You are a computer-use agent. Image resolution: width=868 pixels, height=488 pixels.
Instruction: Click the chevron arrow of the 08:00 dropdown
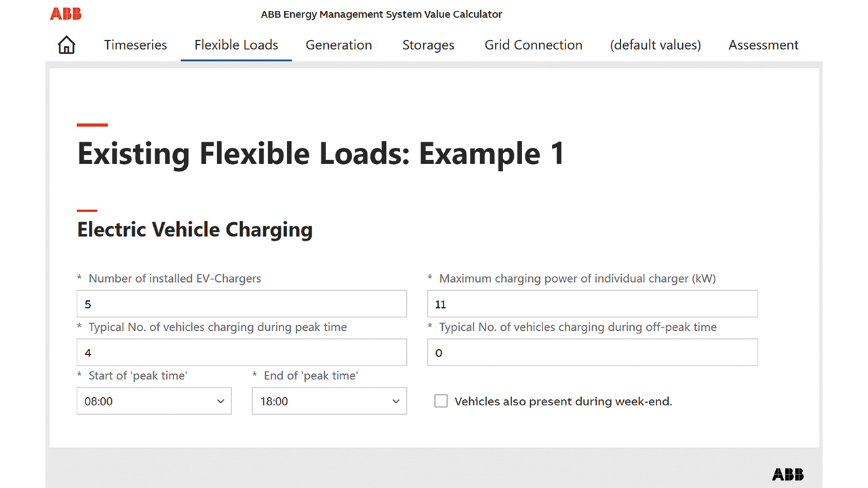coord(220,401)
